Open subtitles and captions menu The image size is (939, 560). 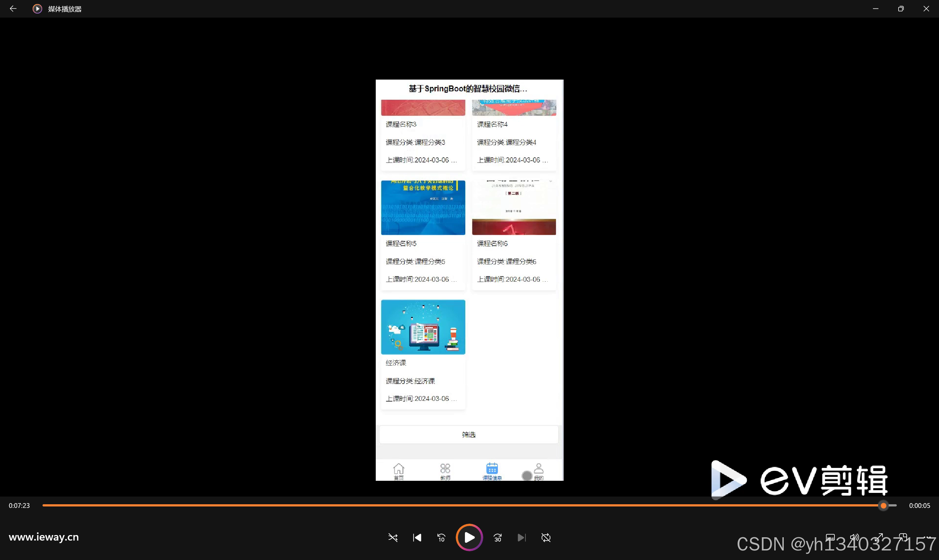[x=830, y=537]
